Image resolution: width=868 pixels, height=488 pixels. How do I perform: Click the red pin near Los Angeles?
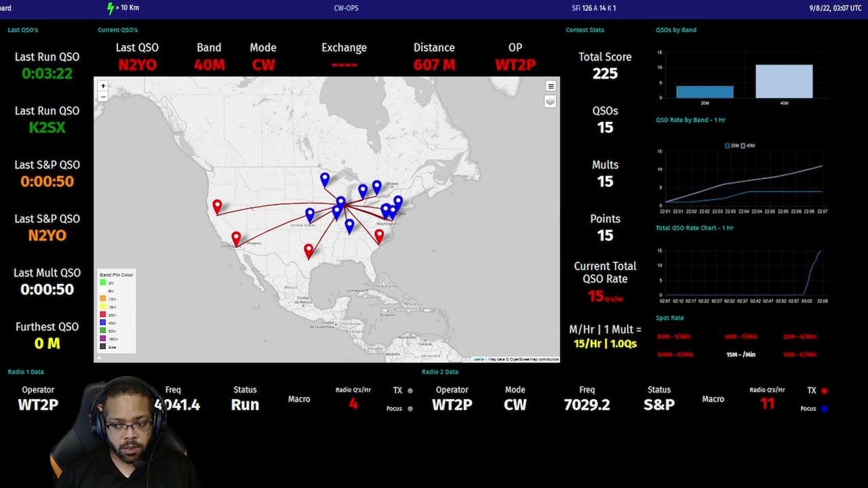click(x=236, y=239)
